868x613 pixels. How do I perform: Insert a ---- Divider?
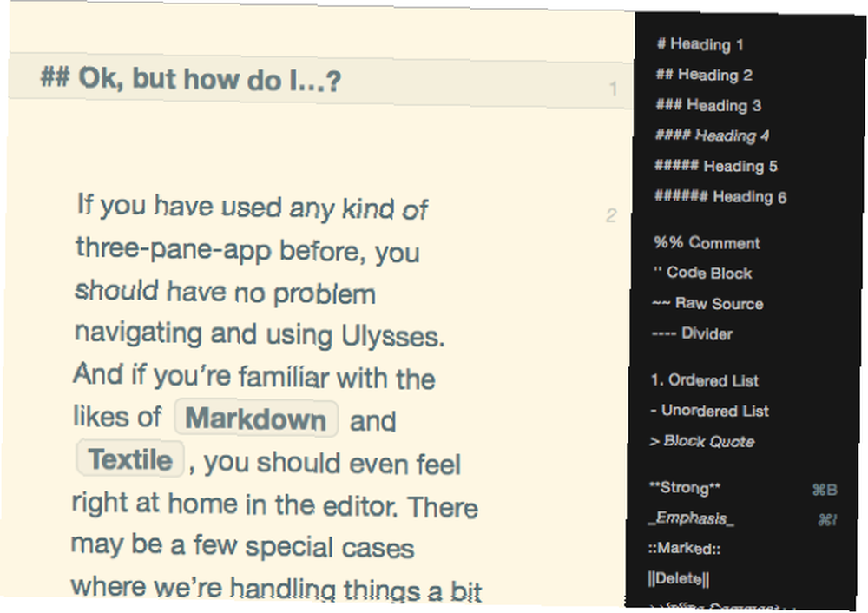692,334
